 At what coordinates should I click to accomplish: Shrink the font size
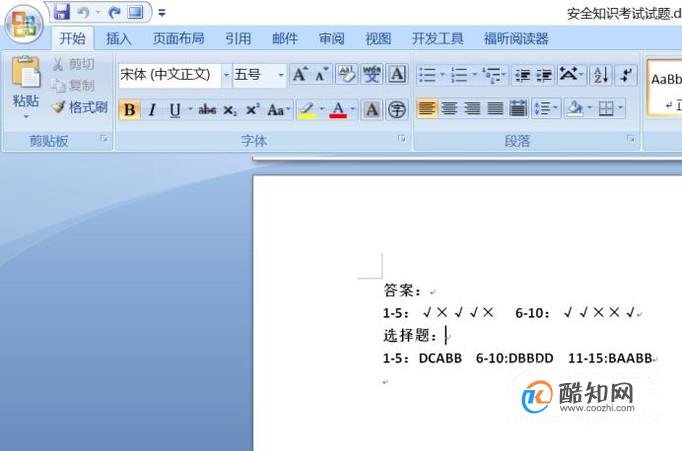click(322, 74)
